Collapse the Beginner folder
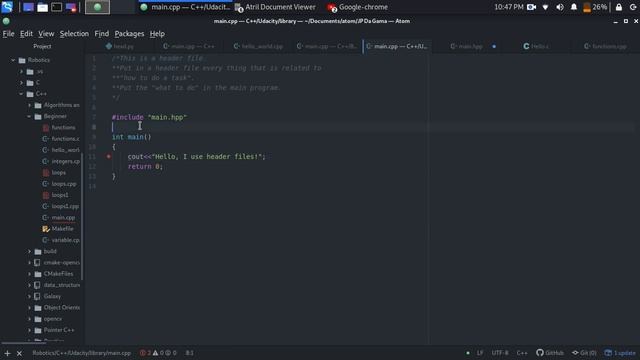The image size is (640, 360). pos(29,117)
